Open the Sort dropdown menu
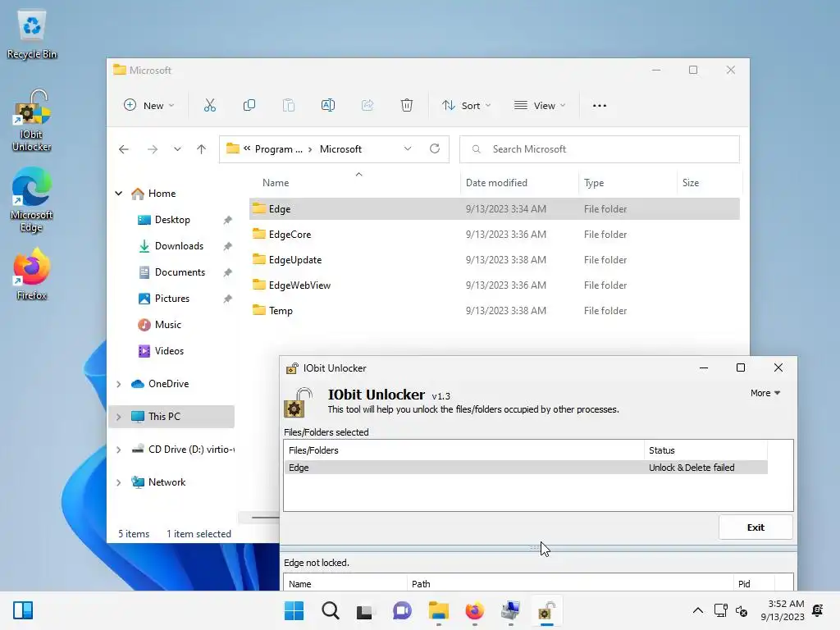840x630 pixels. point(466,106)
